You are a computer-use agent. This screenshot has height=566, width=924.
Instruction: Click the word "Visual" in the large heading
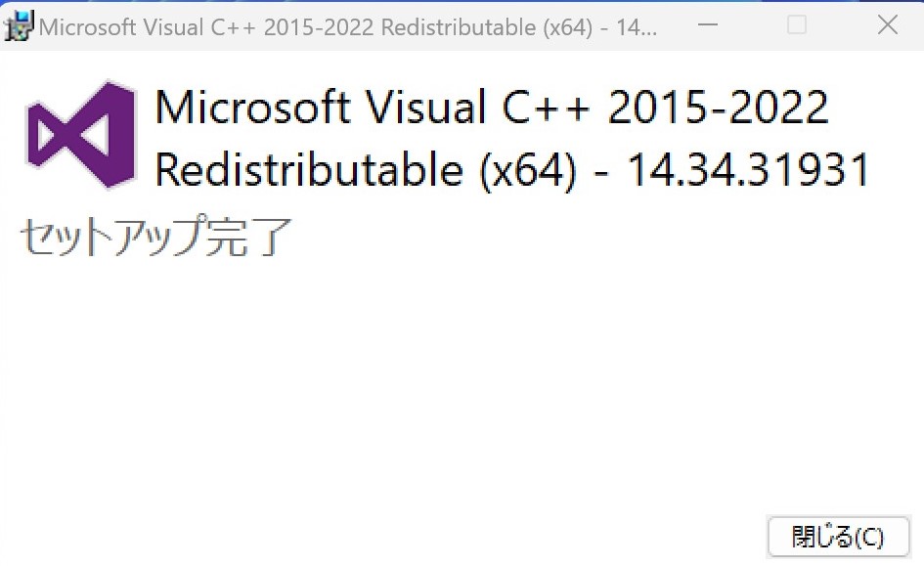coord(424,108)
